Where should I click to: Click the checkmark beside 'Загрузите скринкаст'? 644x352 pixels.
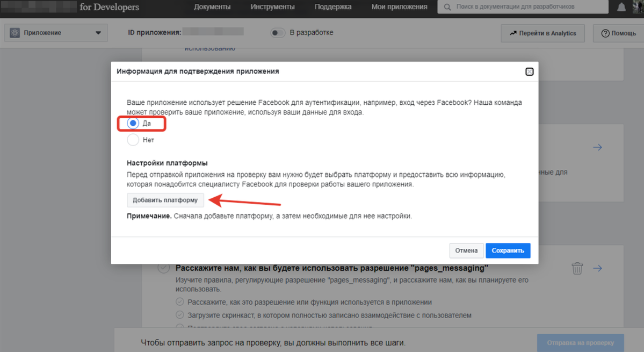point(179,314)
